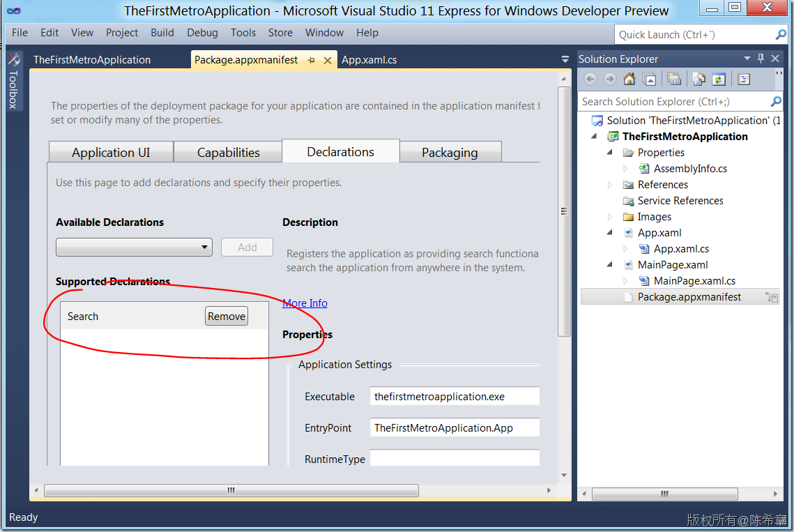Remove the Search declaration
This screenshot has width=794, height=532.
227,316
